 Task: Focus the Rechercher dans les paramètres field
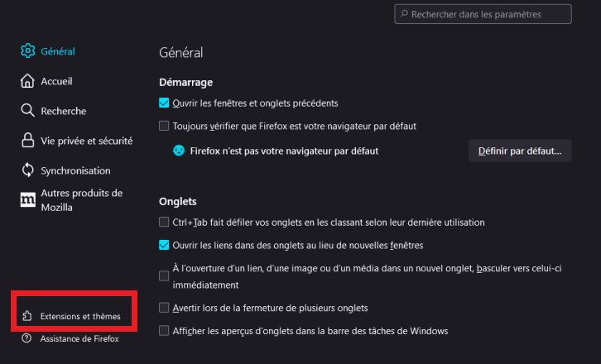click(483, 14)
